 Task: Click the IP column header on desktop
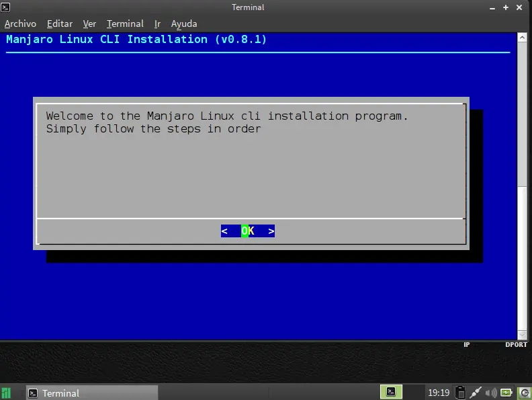coord(467,345)
